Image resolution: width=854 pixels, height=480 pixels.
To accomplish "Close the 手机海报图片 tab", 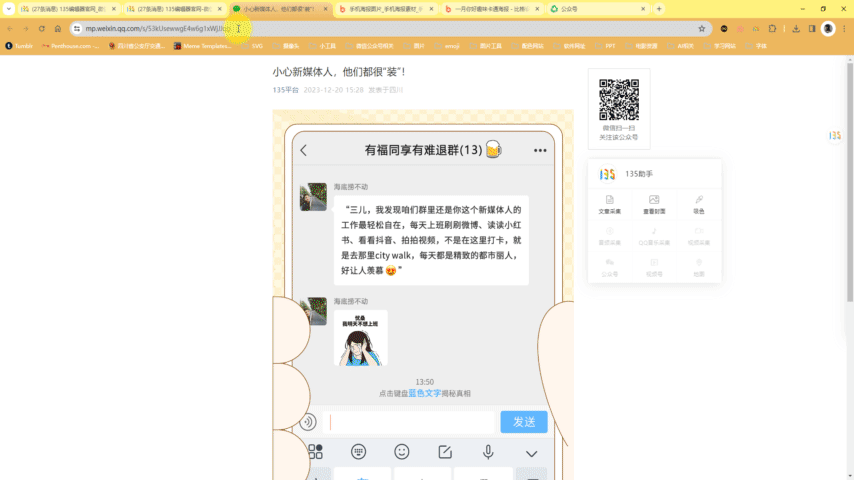I will coord(431,9).
